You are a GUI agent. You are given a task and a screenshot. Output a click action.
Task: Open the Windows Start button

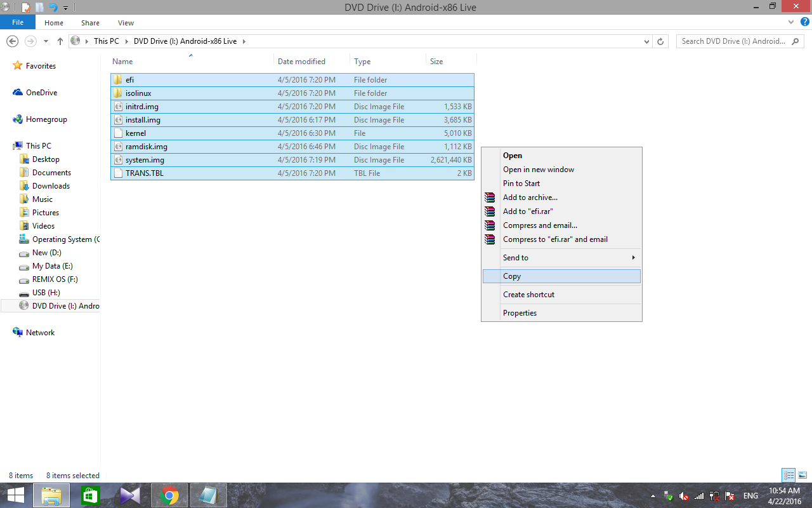[x=15, y=495]
